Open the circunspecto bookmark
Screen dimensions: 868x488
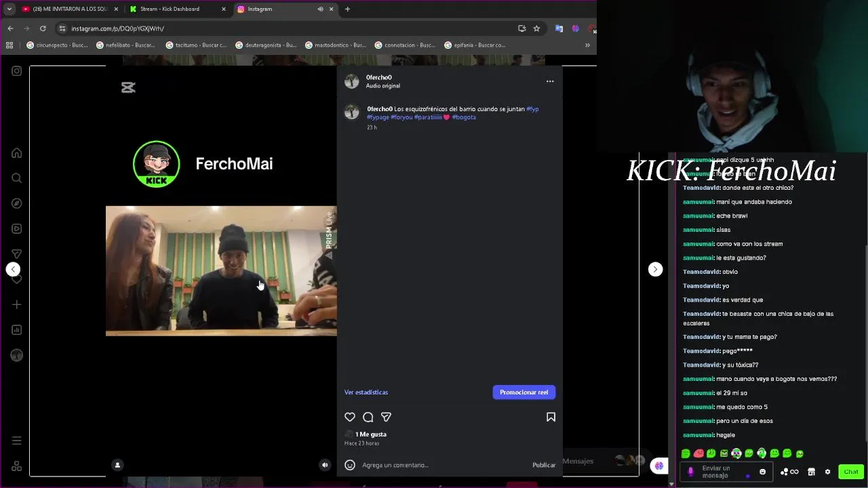(x=57, y=45)
